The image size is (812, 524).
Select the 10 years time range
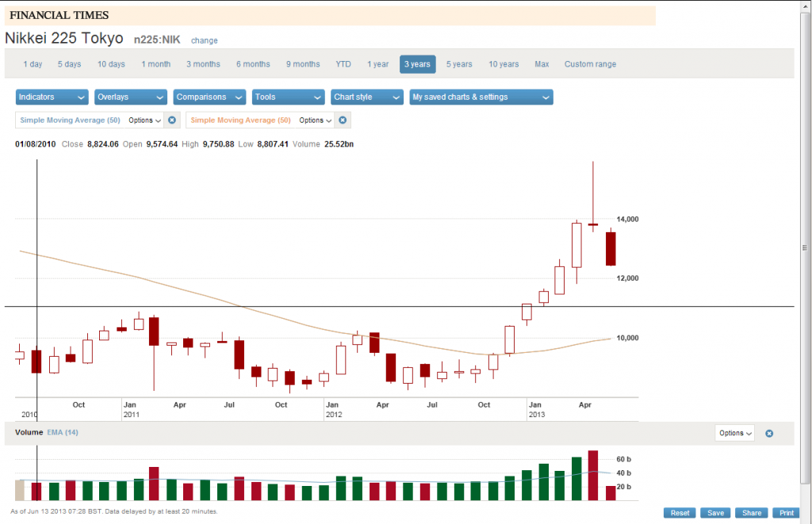point(504,64)
